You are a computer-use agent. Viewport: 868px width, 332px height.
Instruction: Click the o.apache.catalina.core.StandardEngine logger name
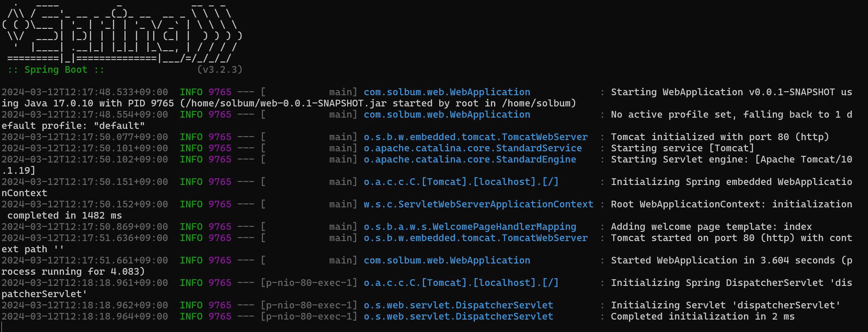tap(470, 159)
